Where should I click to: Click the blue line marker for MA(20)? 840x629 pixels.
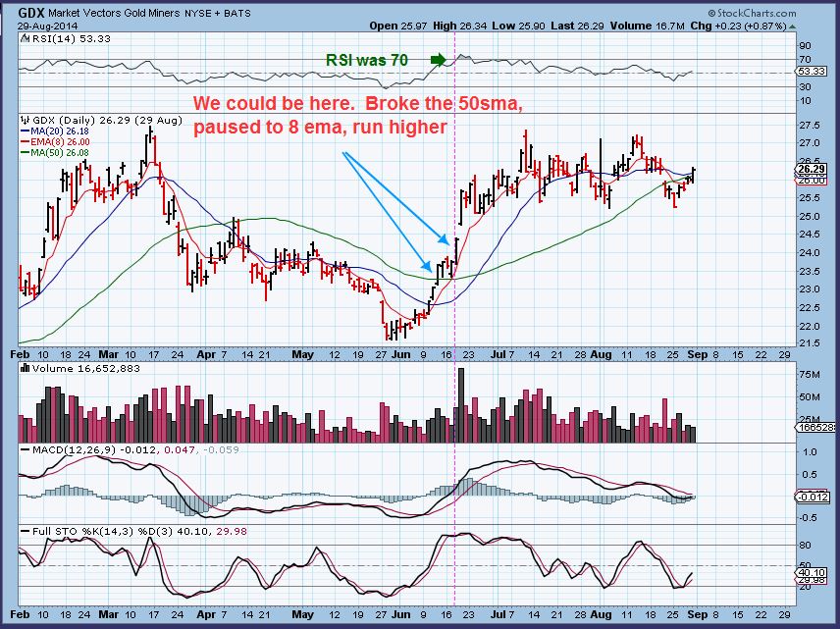pos(26,131)
